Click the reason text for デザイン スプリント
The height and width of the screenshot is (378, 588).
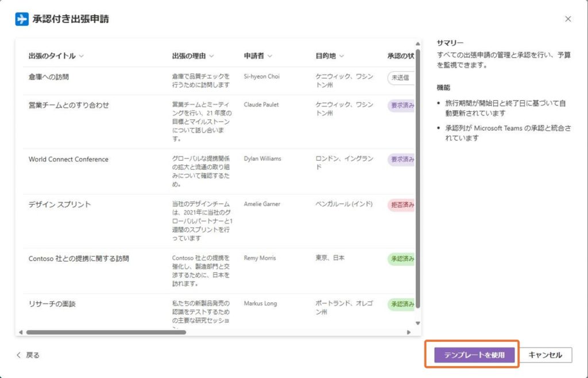click(202, 221)
